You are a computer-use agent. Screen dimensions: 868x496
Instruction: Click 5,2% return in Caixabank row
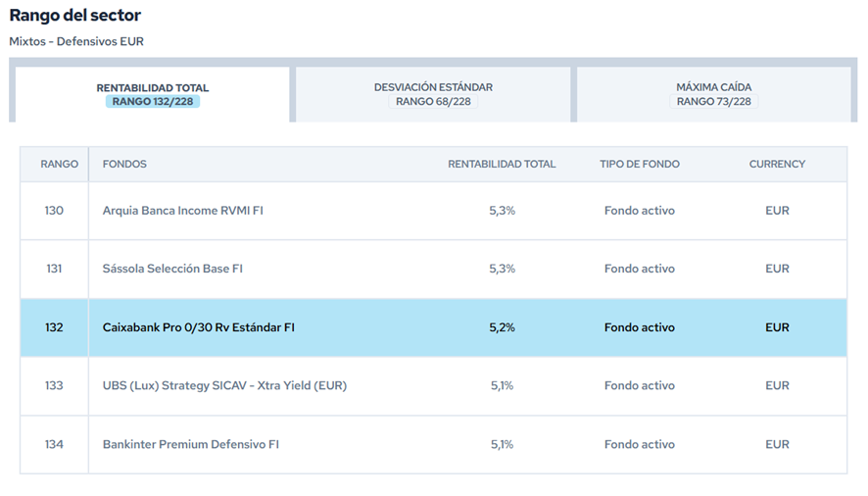pos(503,327)
